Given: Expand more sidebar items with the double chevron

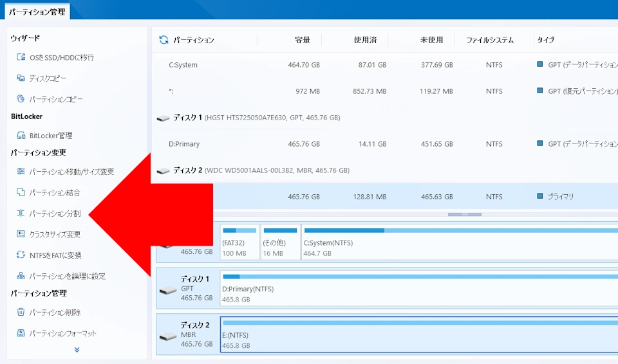Looking at the screenshot, I should [77, 350].
